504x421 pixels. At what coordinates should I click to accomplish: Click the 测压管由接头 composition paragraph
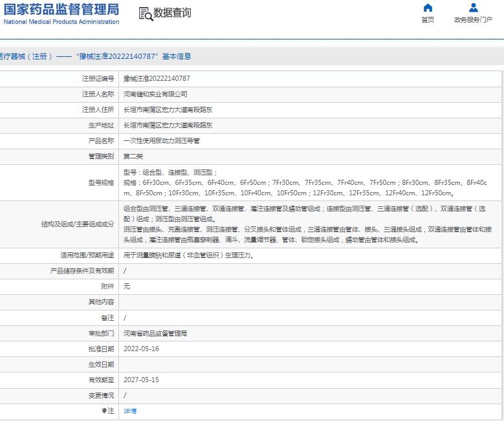click(x=307, y=235)
